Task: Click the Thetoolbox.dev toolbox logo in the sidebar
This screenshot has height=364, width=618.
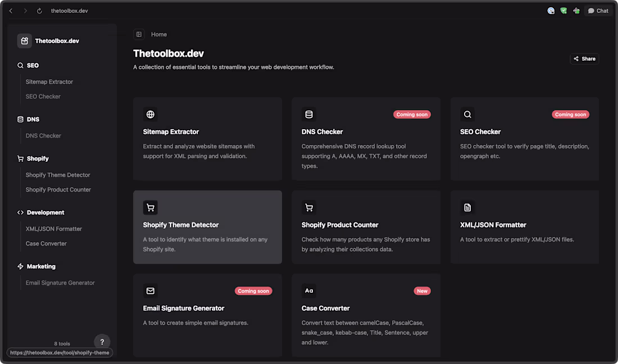Action: (24, 40)
